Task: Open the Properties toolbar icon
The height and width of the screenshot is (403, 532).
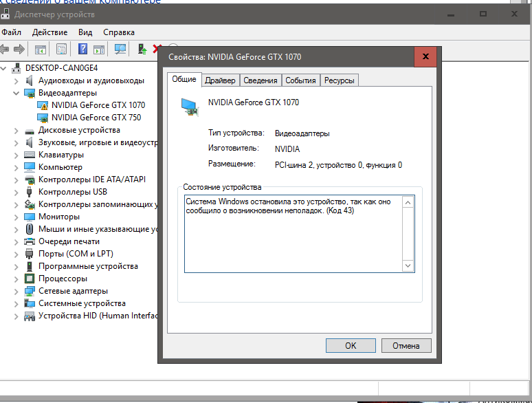Action: click(61, 50)
